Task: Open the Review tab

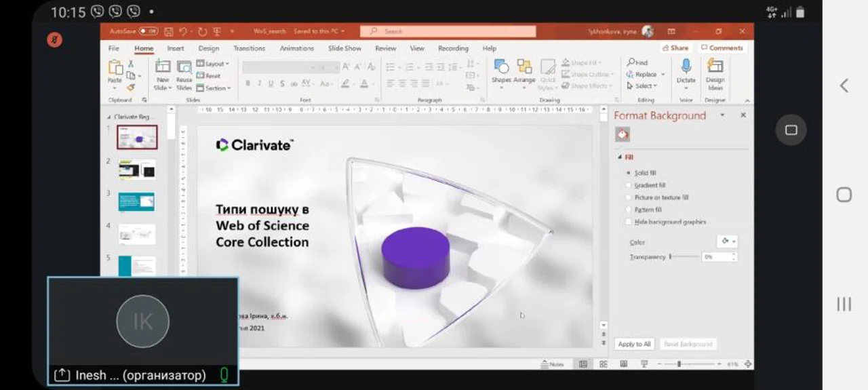Action: point(385,48)
